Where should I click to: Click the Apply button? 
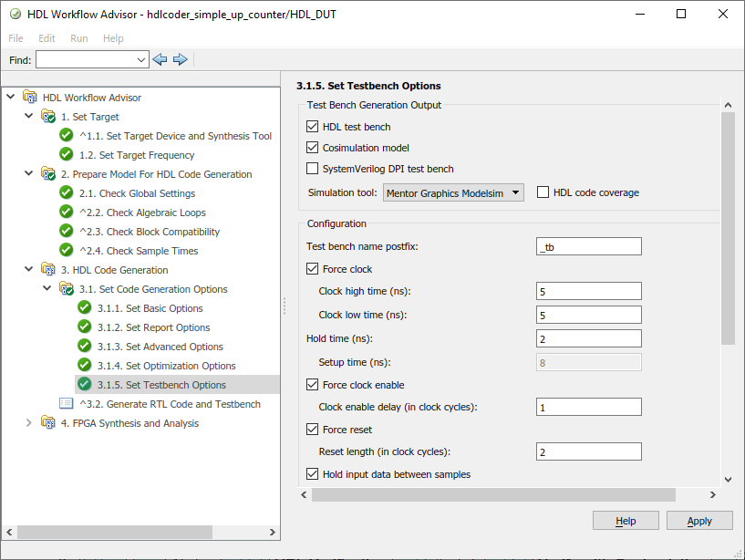[699, 521]
